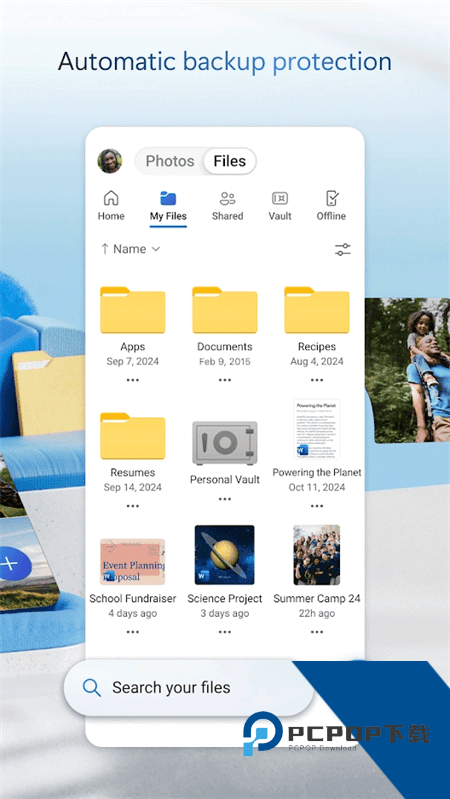Click the 'Personal Vault' label

(225, 480)
